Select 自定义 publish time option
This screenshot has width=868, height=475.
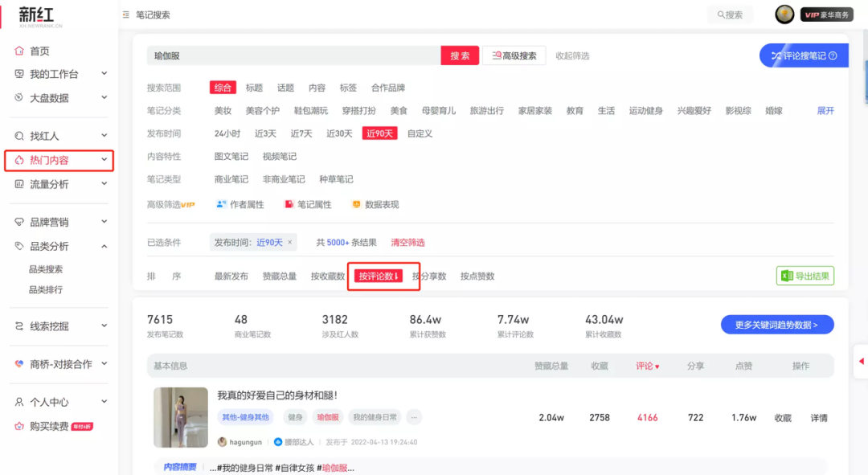(420, 133)
